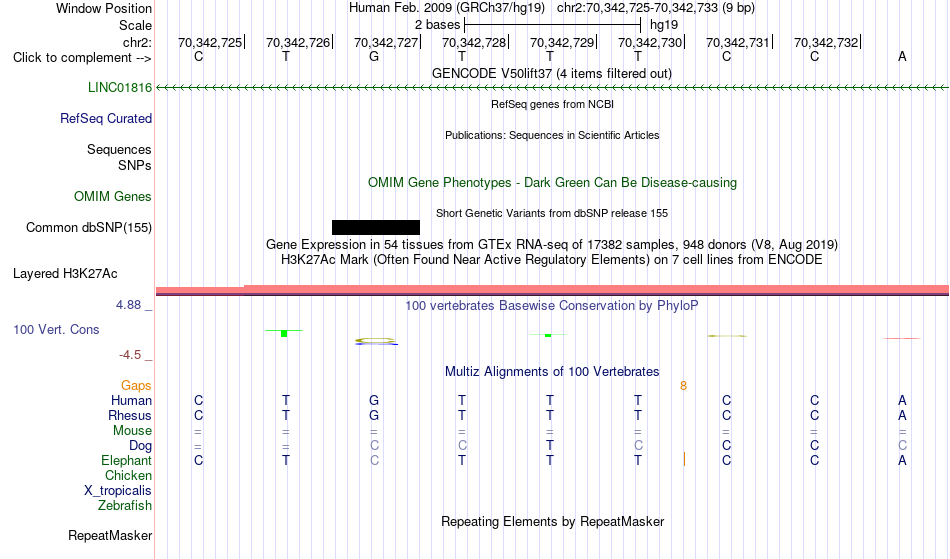Click the G base in the Rhesus row
The image size is (950, 559).
[x=374, y=415]
